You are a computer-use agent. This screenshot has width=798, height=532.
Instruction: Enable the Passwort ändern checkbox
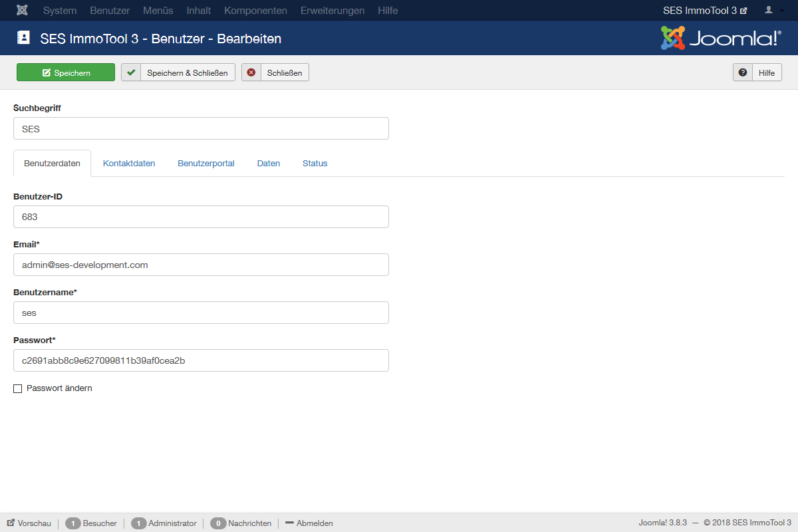tap(18, 388)
